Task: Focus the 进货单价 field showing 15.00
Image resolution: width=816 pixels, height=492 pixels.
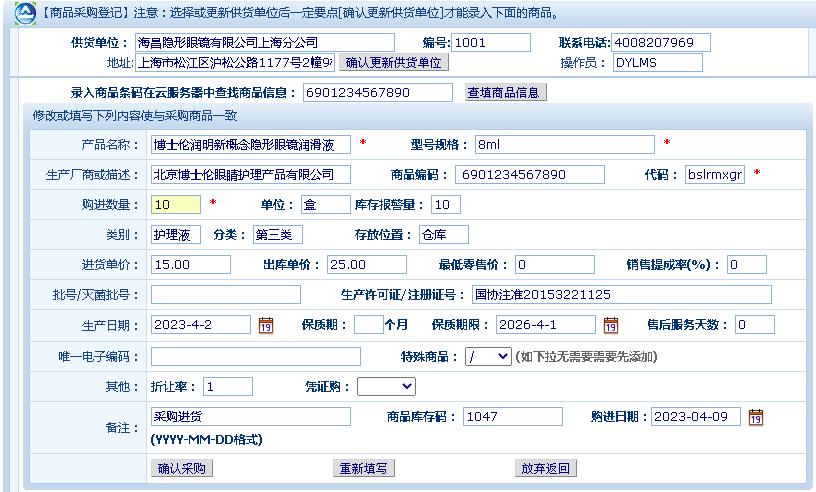Action: pyautogui.click(x=191, y=264)
